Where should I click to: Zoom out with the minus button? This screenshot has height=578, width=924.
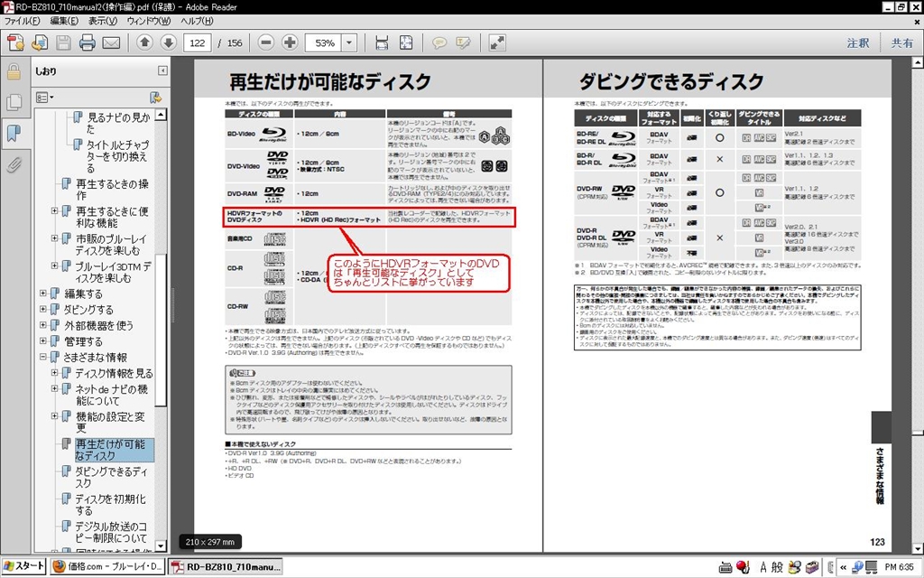(x=266, y=42)
